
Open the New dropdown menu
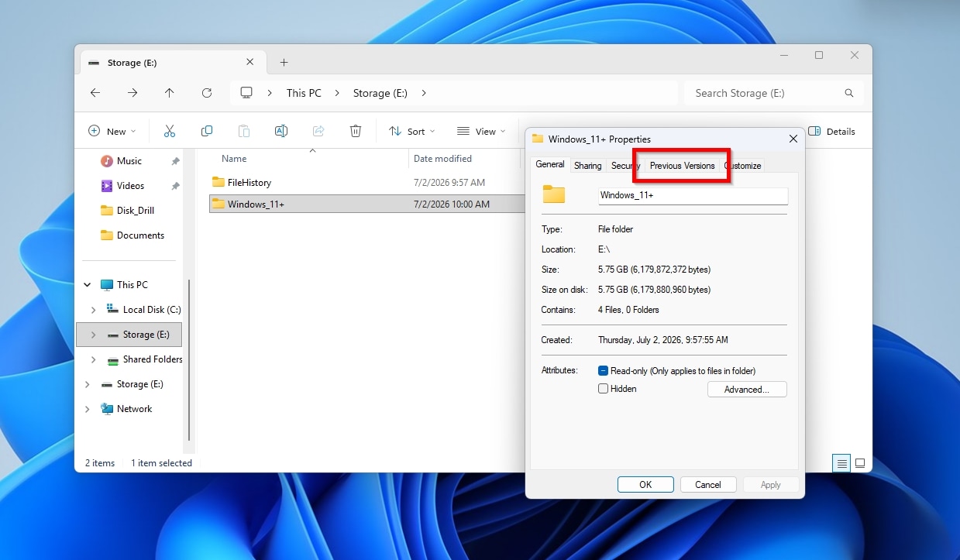(x=112, y=132)
